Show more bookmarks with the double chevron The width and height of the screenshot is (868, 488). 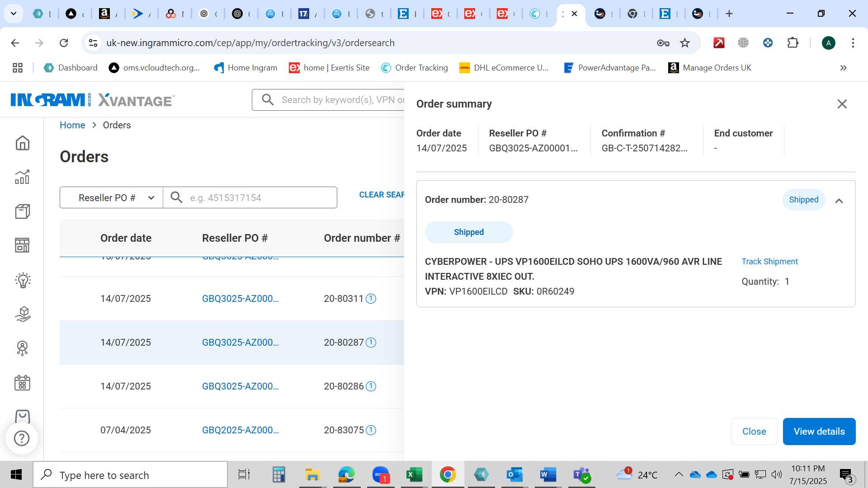(x=843, y=68)
